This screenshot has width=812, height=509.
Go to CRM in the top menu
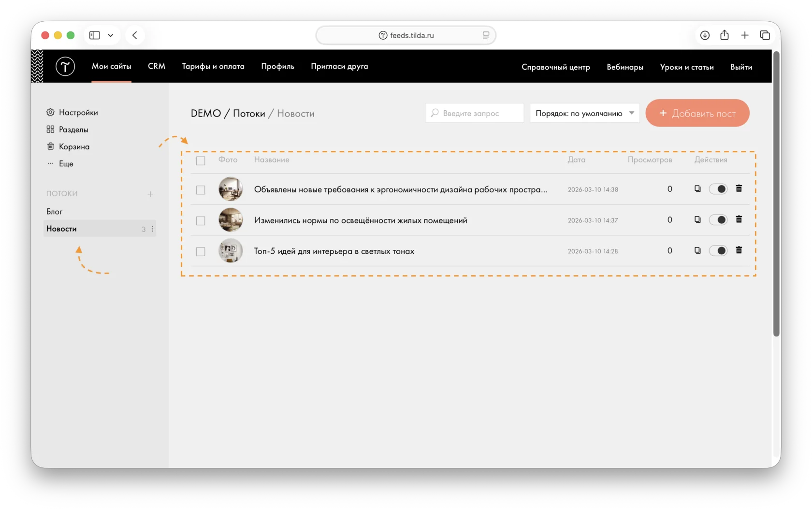tap(157, 66)
